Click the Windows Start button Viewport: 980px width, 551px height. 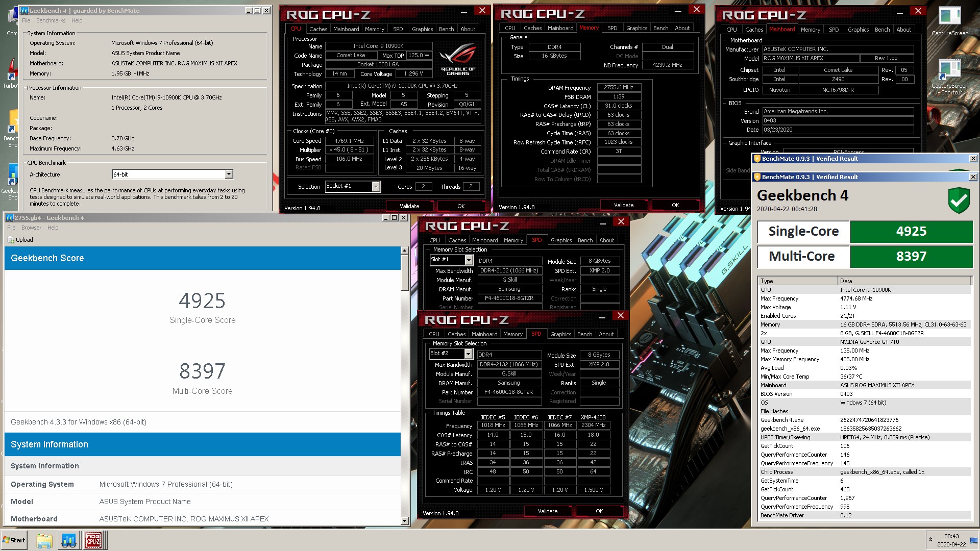(14, 540)
